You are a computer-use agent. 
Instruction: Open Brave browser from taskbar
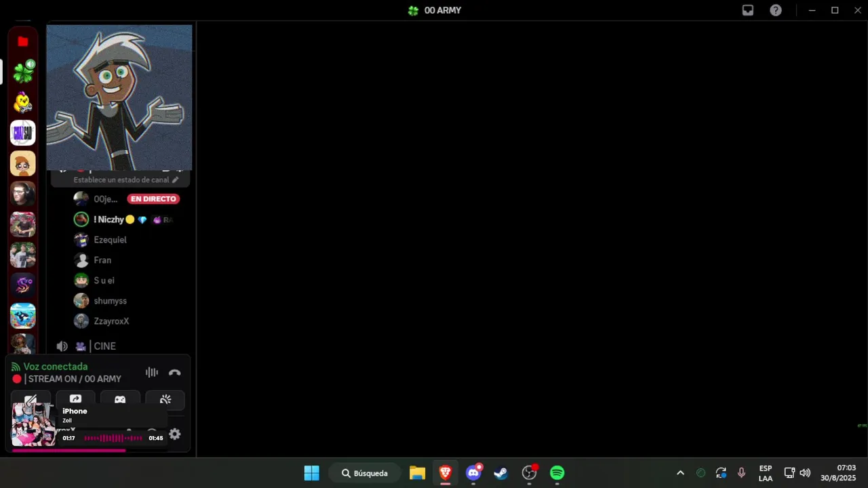446,473
